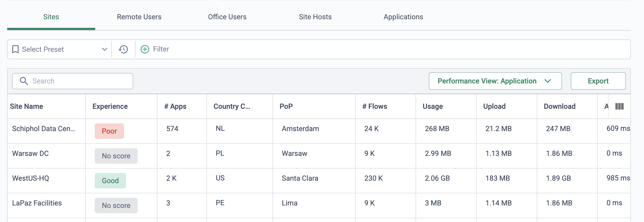Click the search magnifier icon
This screenshot has width=644, height=222.
[24, 81]
